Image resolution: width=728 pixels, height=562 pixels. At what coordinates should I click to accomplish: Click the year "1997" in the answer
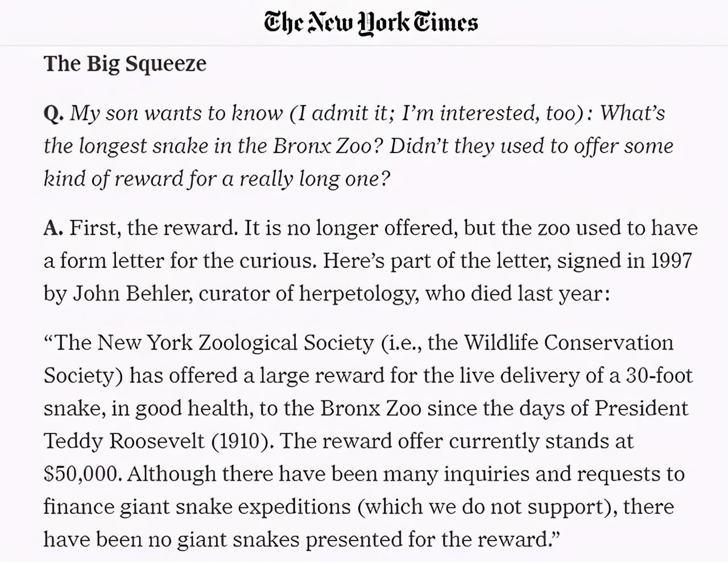point(671,261)
